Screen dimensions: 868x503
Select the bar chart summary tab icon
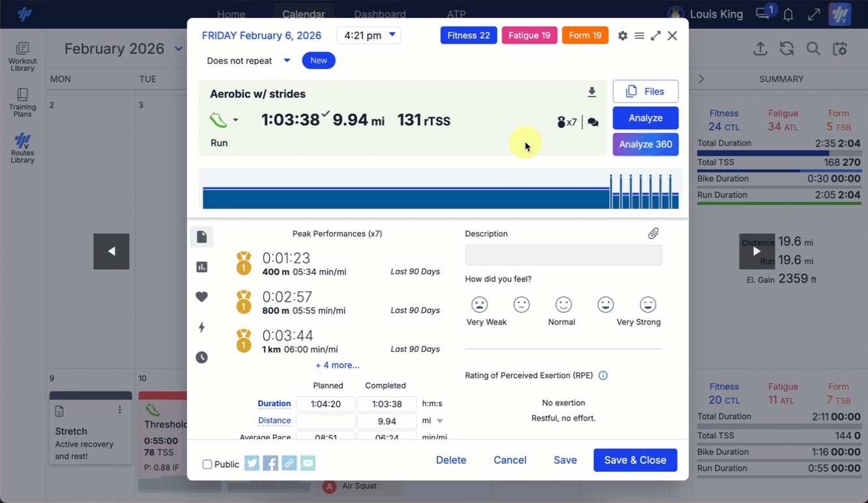point(202,267)
